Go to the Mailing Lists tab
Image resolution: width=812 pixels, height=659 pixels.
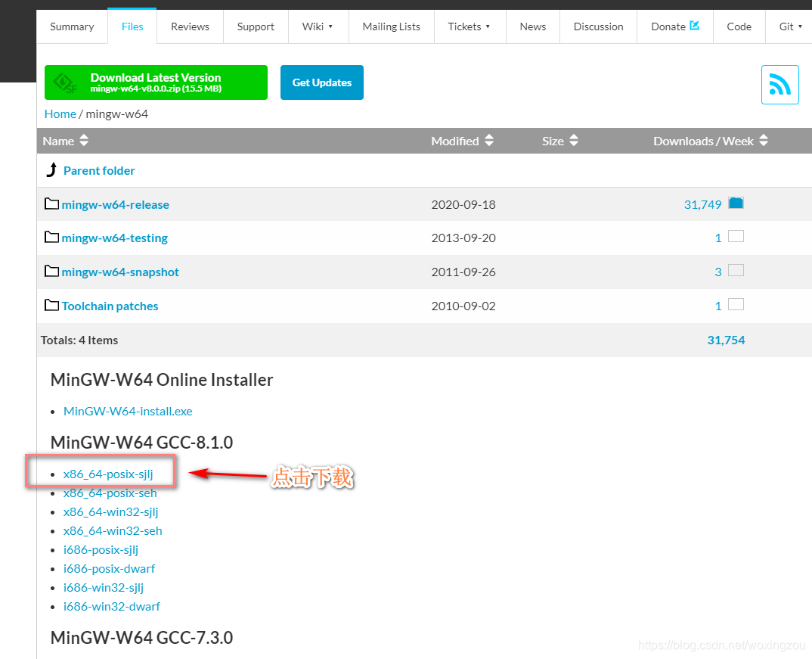pos(392,26)
